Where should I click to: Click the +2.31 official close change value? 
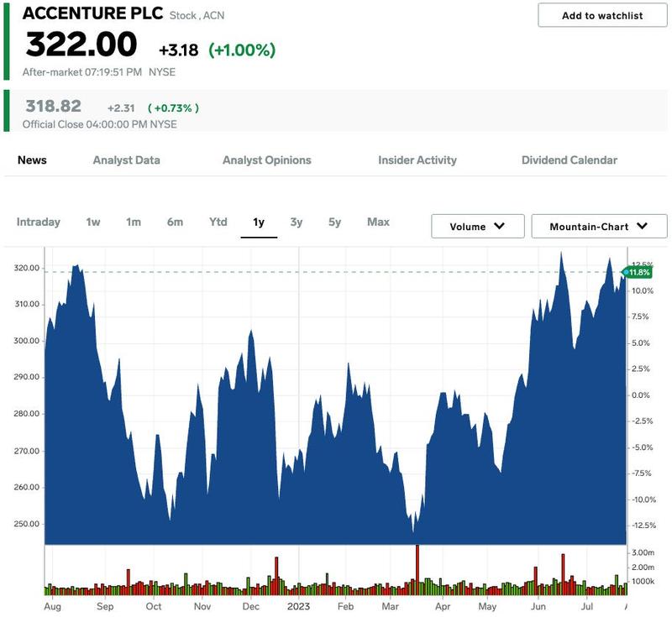[x=121, y=108]
